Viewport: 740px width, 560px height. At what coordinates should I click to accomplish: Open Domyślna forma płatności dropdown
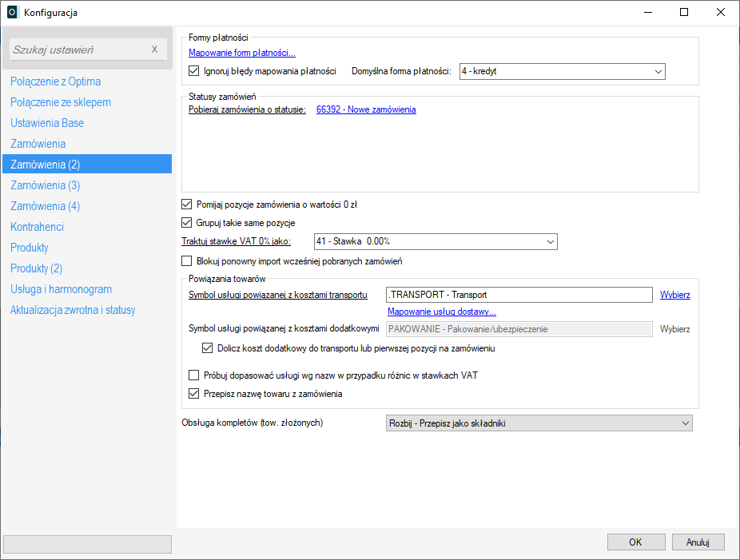pyautogui.click(x=562, y=72)
